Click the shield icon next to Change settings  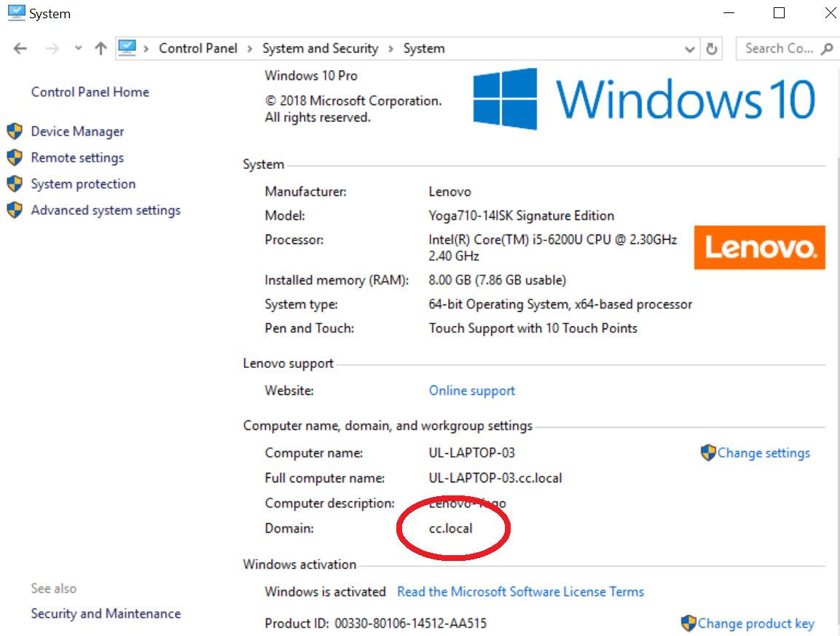[707, 452]
